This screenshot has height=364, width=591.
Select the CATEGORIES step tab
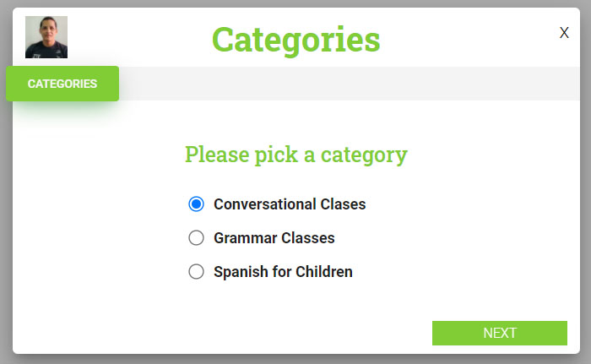tap(62, 84)
